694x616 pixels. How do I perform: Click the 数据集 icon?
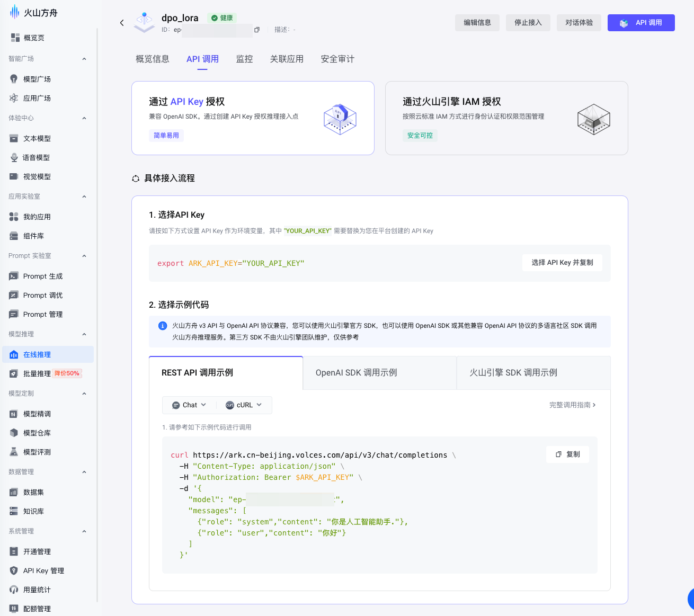tap(14, 492)
